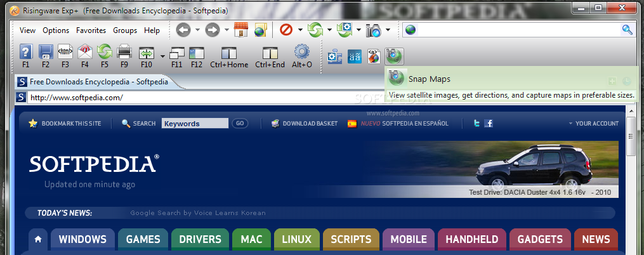Click the F3 html source icon
The width and height of the screenshot is (644, 255).
pyautogui.click(x=65, y=52)
